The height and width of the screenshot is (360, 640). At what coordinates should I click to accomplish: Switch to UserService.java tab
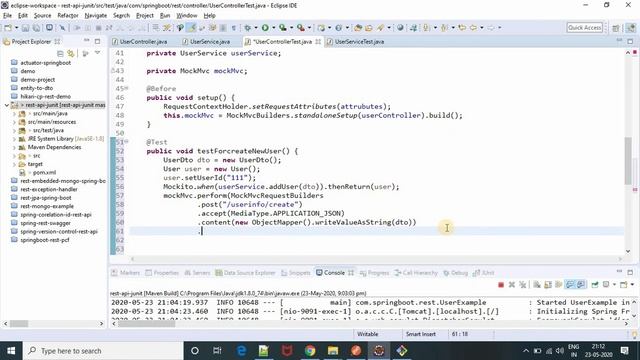[206, 42]
